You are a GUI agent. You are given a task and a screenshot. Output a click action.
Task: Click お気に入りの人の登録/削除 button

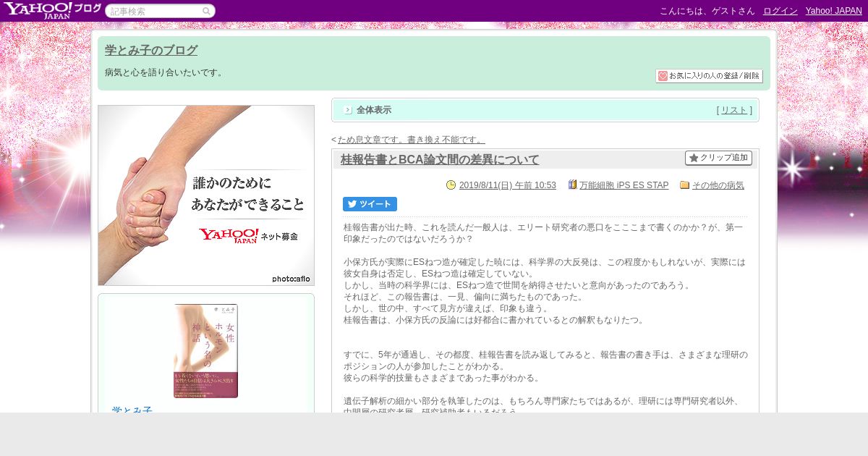tap(709, 76)
